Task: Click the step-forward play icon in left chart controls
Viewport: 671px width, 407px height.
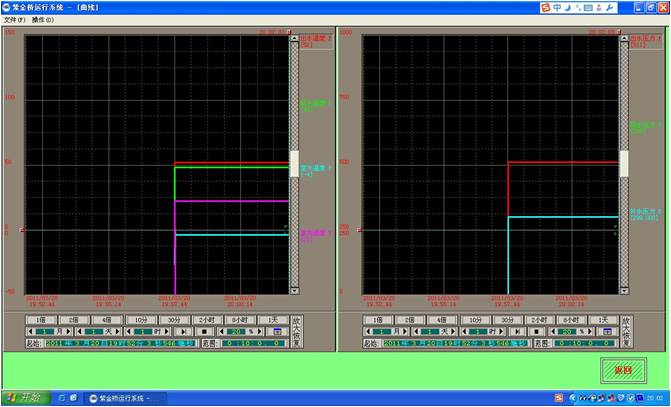Action: (x=184, y=330)
